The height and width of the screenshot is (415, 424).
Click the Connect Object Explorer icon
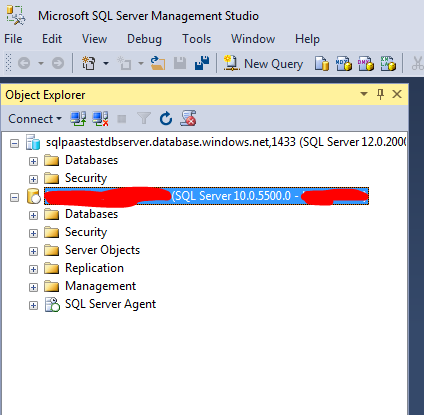tap(78, 119)
